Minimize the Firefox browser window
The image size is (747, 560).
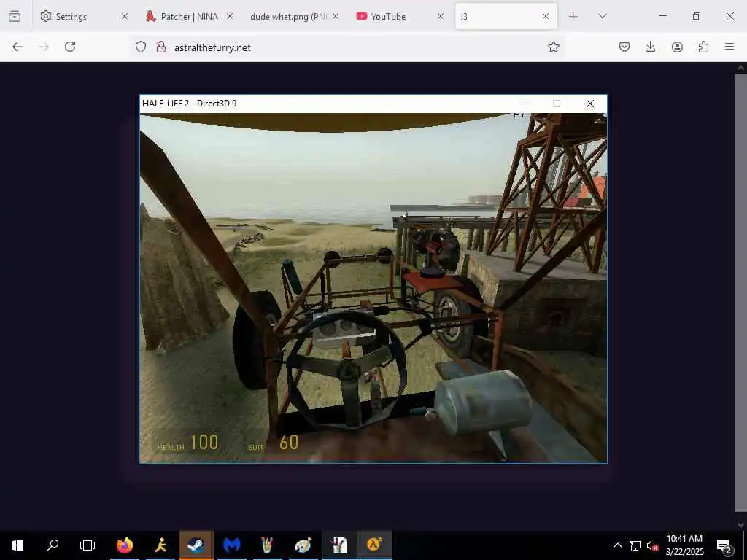(662, 16)
